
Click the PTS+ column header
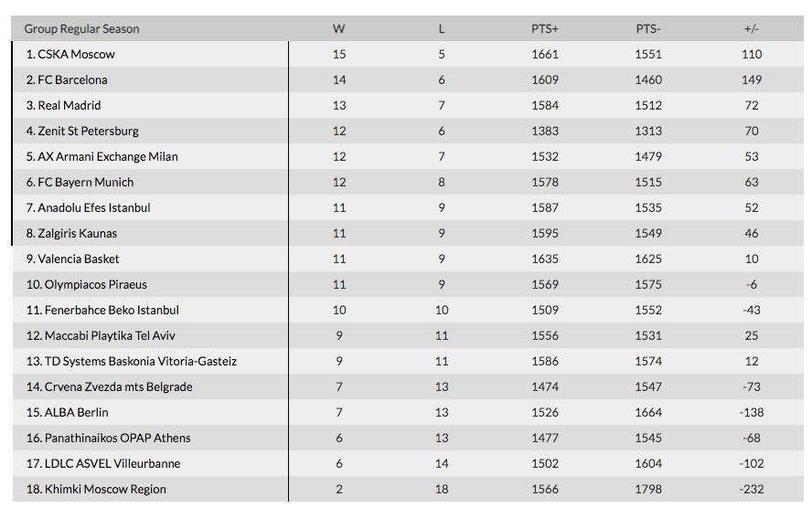545,28
